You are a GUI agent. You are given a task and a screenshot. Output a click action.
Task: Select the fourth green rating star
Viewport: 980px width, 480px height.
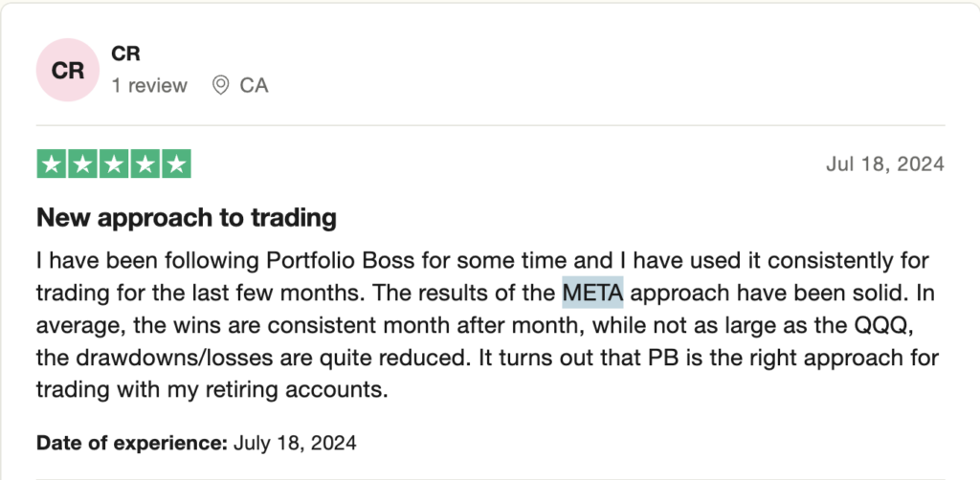pos(145,164)
